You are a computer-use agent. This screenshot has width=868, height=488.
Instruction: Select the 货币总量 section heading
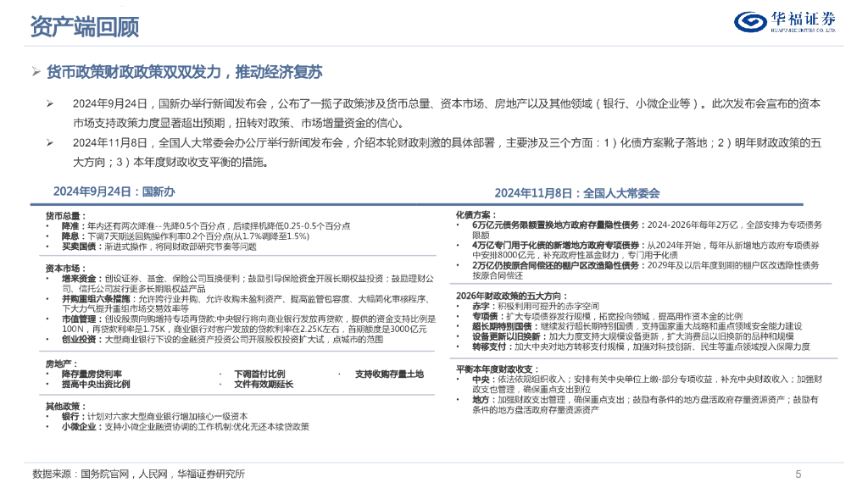[x=66, y=215]
